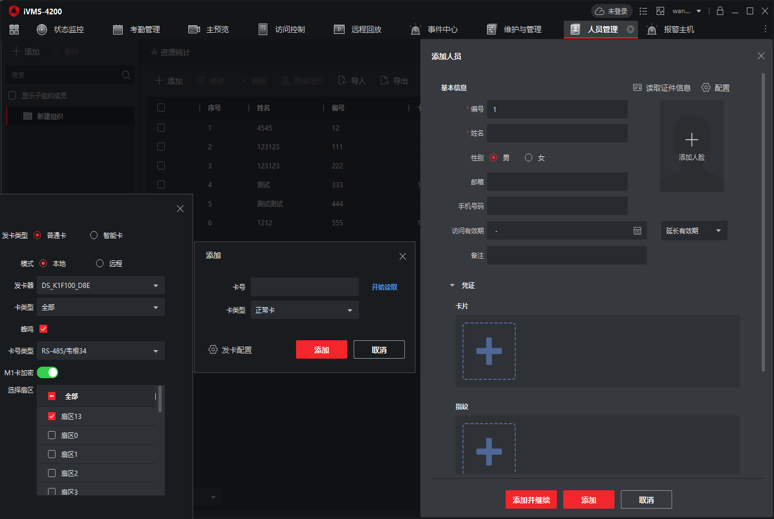Add a fingerprint with the 指纹 plus tile
Image resolution: width=774 pixels, height=519 pixels.
point(489,451)
